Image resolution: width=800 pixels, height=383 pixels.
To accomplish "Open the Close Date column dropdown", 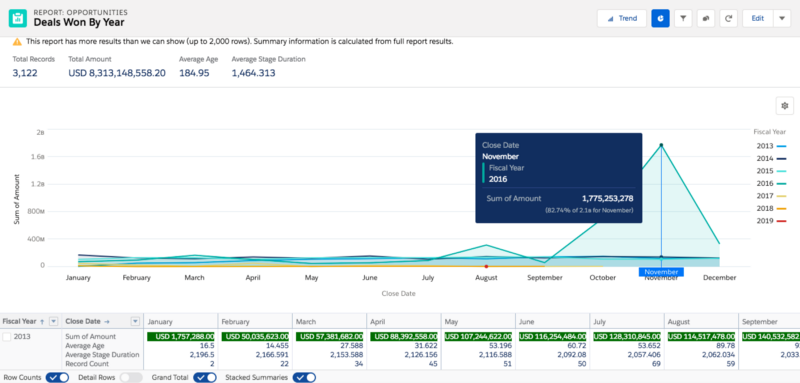I will (x=135, y=321).
